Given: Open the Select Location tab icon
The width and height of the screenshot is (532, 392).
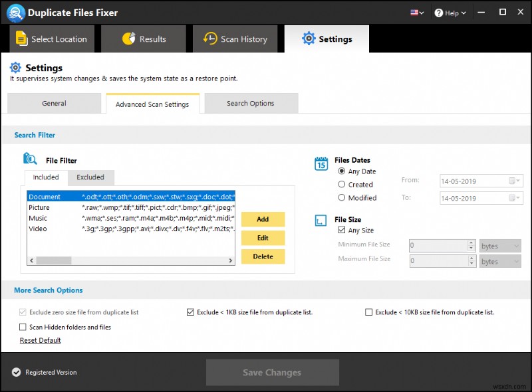Looking at the screenshot, I should click(21, 39).
